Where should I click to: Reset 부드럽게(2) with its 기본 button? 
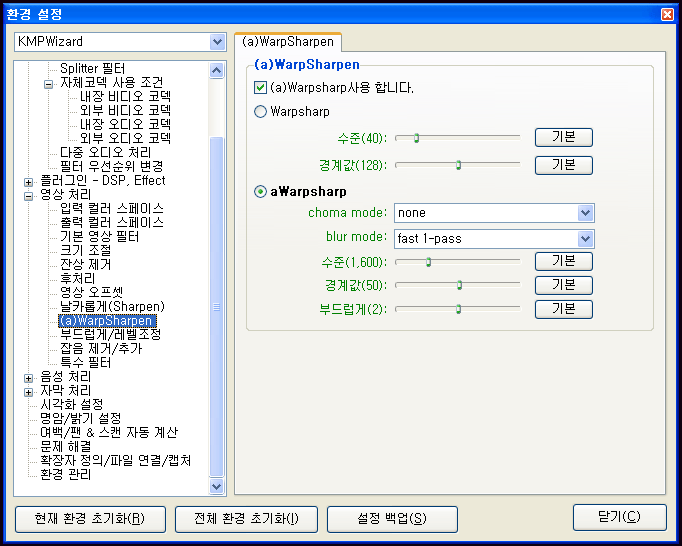[563, 309]
